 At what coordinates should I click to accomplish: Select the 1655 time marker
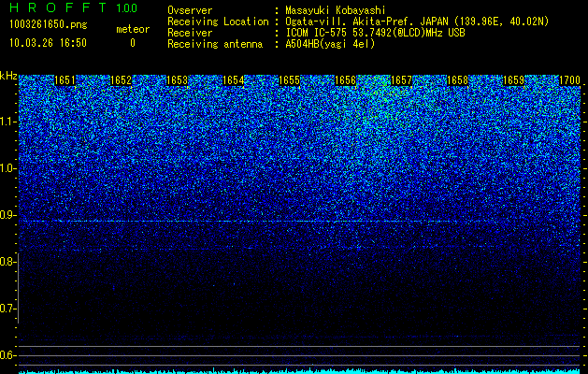pos(289,80)
